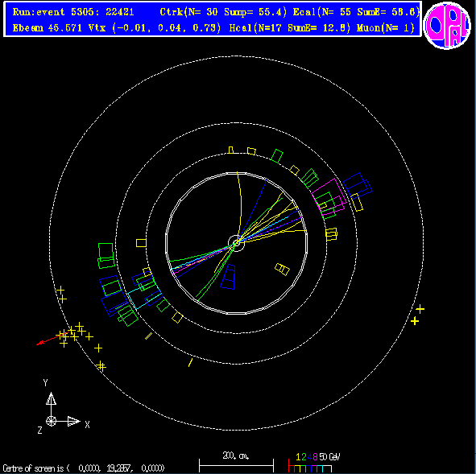Click the Ecal(N= 55) summary text
The width and height of the screenshot is (476, 474).
(322, 12)
